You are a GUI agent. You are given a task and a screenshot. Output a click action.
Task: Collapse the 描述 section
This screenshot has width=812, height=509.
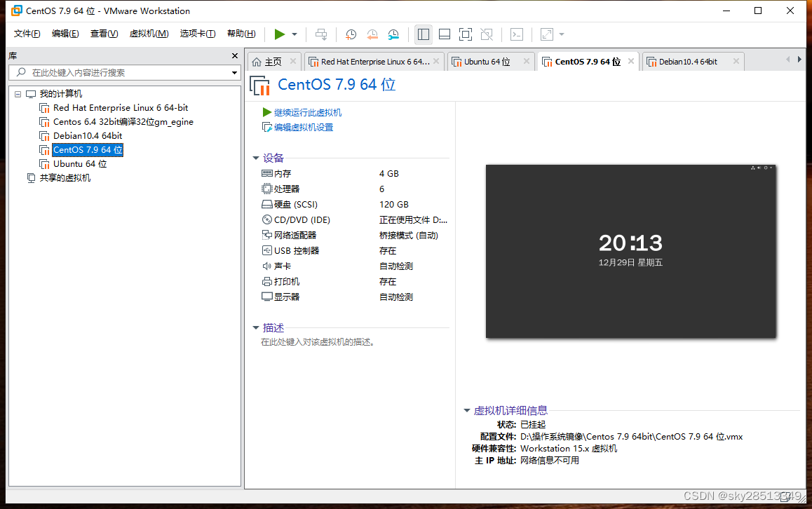pos(256,328)
